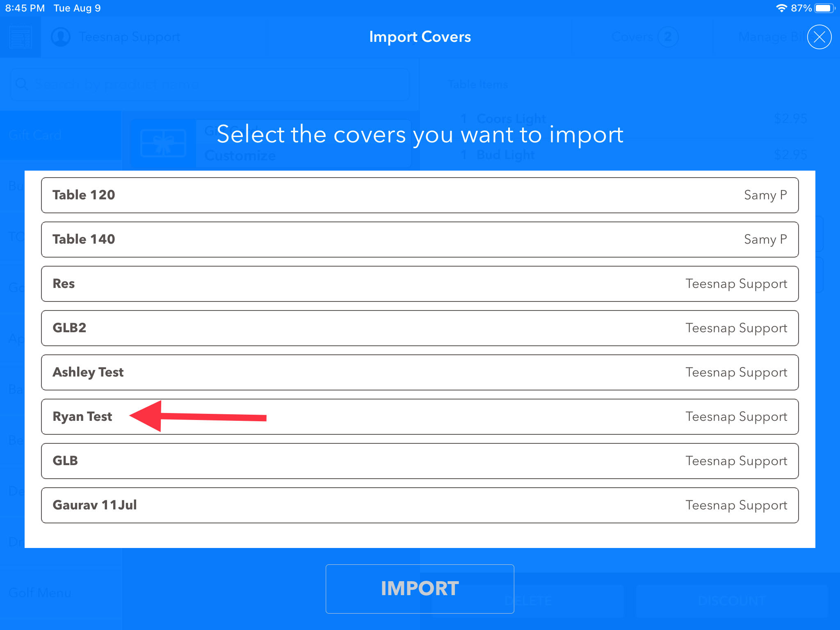This screenshot has width=840, height=630.
Task: Click the dimmed gift card icon
Action: click(x=163, y=143)
